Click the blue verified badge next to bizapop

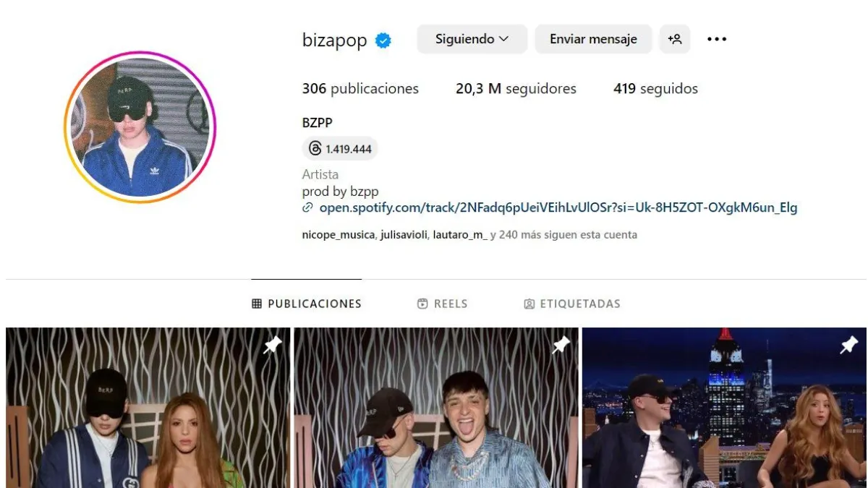[383, 40]
